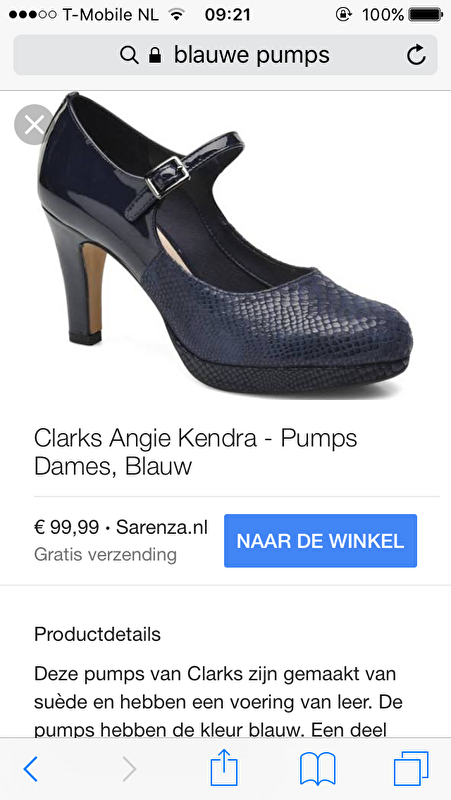Show all open tabs icon
This screenshot has width=451, height=800.
(411, 768)
